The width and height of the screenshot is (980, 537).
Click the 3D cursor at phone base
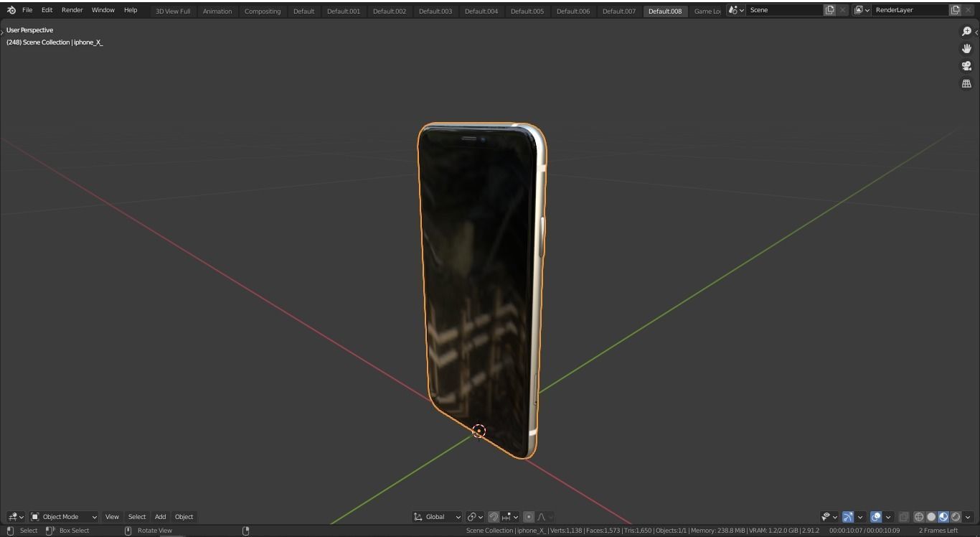click(479, 431)
